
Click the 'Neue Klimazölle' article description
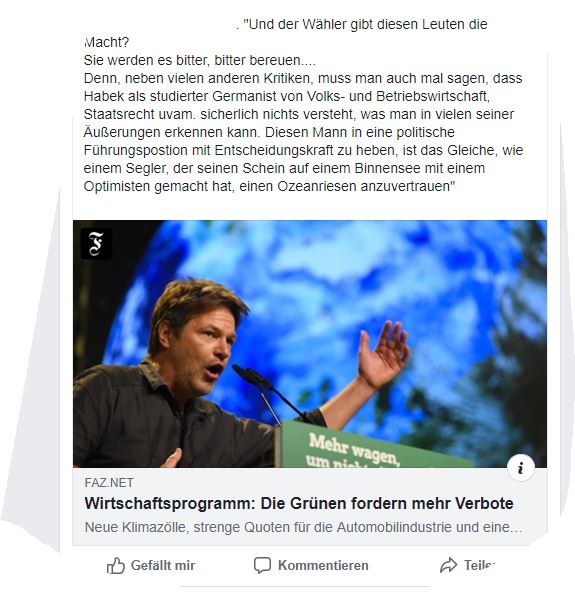click(303, 527)
